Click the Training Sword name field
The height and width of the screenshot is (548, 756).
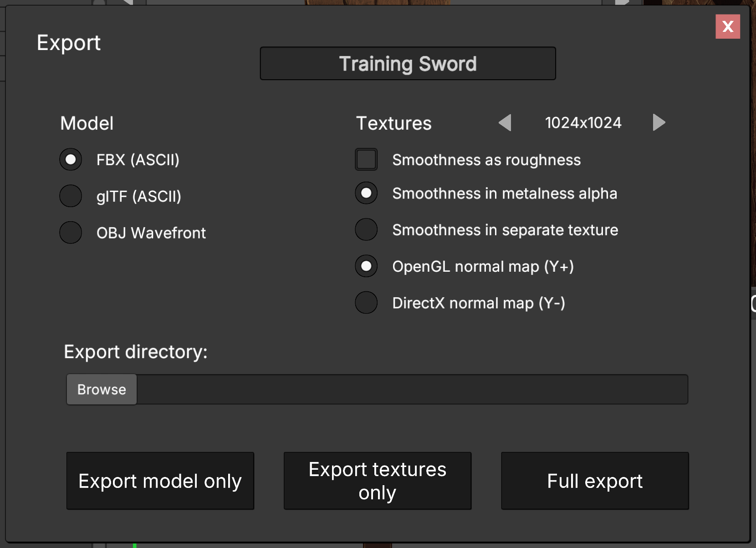coord(408,63)
